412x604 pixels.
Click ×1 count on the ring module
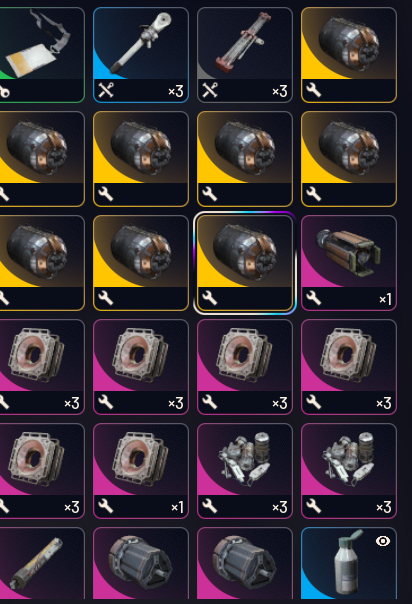pos(177,508)
